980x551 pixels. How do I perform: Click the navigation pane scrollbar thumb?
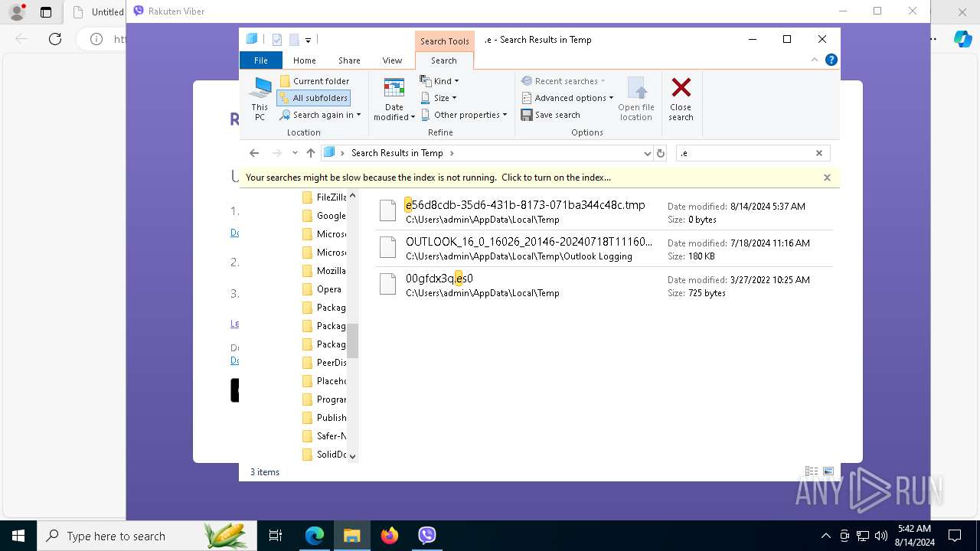353,341
